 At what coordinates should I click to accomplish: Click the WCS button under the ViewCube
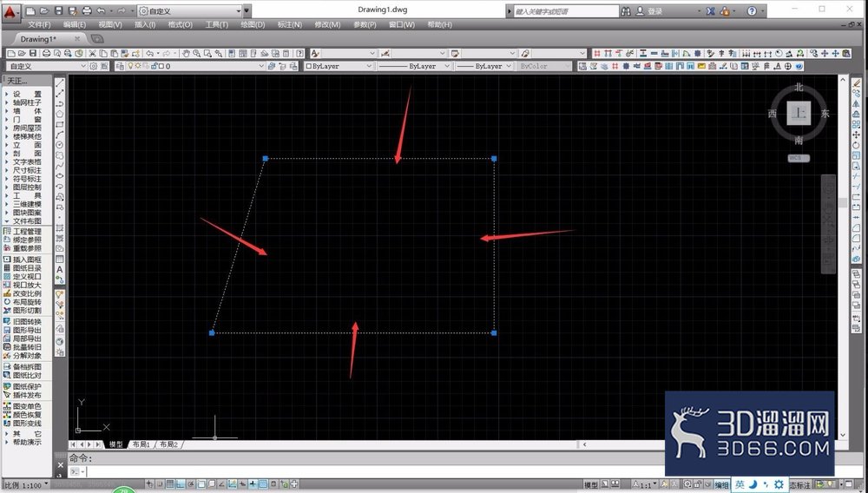(799, 158)
